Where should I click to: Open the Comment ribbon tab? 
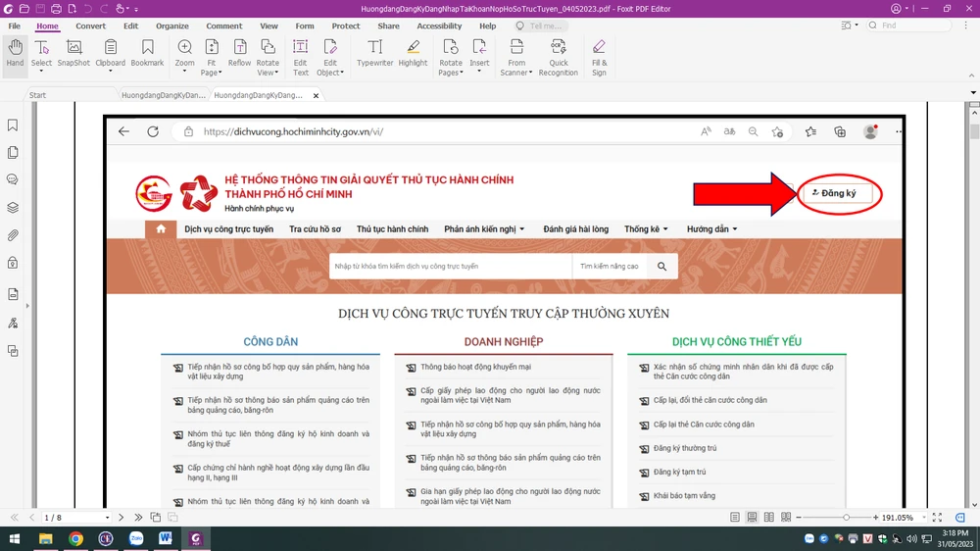pyautogui.click(x=223, y=26)
